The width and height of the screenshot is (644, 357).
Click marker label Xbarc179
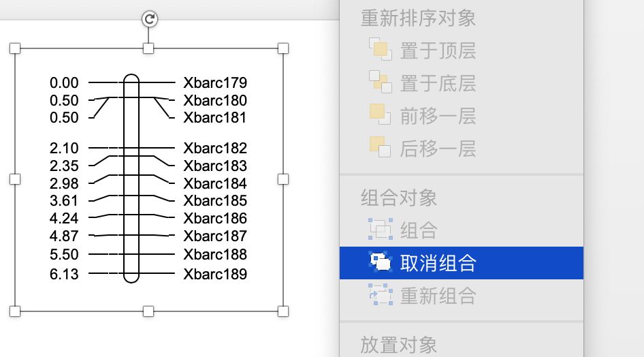[215, 82]
